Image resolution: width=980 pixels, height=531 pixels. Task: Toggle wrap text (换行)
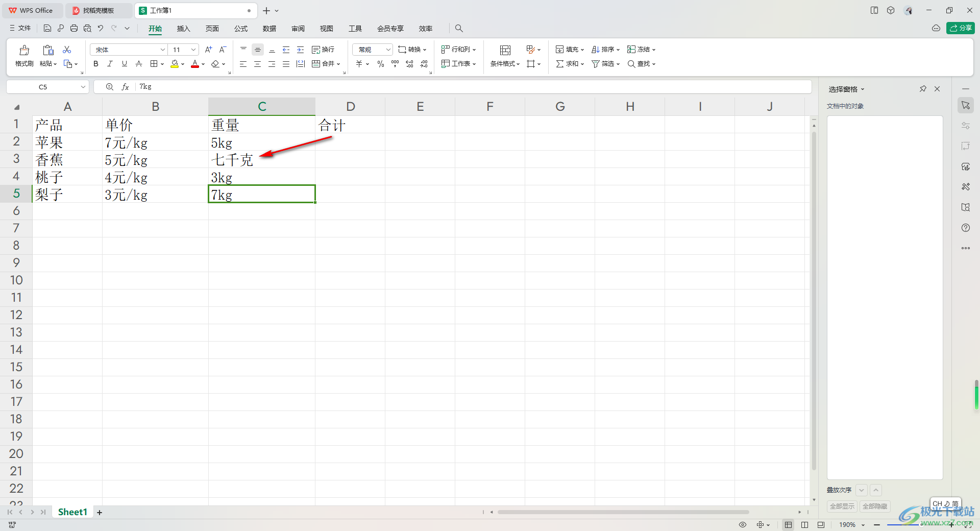pos(323,50)
